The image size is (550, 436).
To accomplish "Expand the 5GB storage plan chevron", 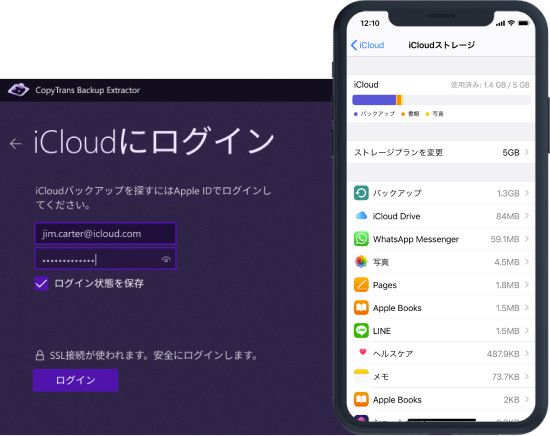I will point(527,152).
